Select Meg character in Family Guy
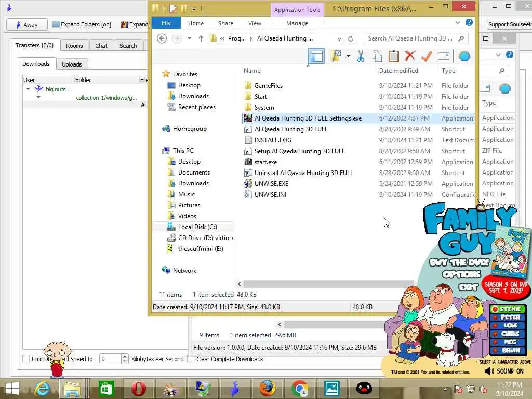This screenshot has width=532, height=399. 508,342
